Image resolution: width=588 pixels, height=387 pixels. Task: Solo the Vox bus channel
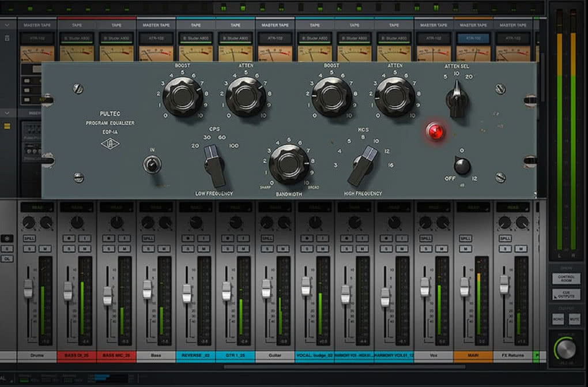[x=425, y=249]
